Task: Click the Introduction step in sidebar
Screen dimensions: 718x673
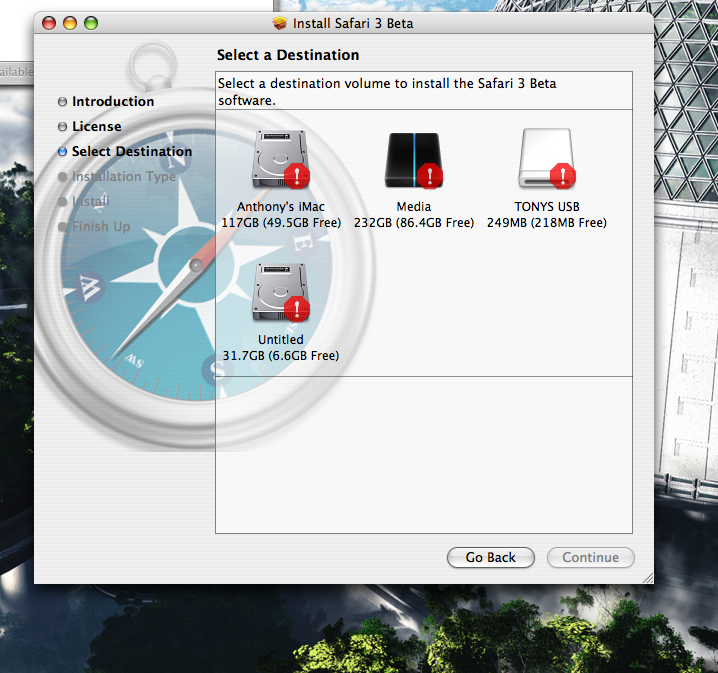Action: point(113,101)
